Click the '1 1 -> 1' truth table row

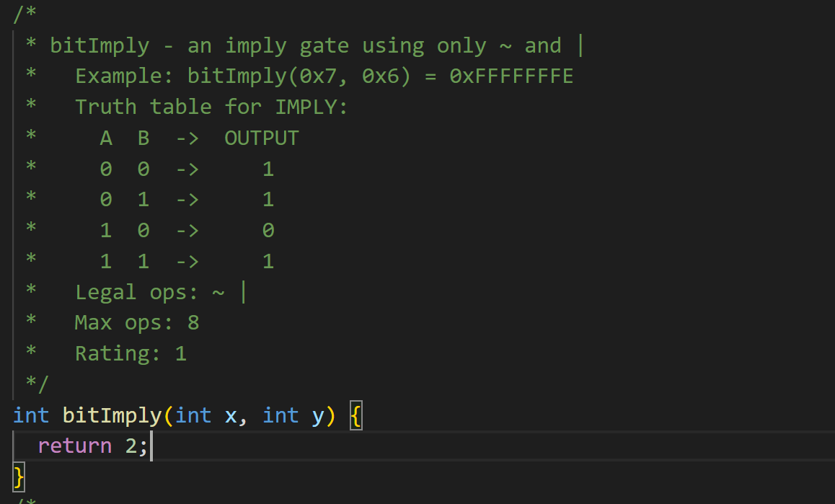coord(187,262)
